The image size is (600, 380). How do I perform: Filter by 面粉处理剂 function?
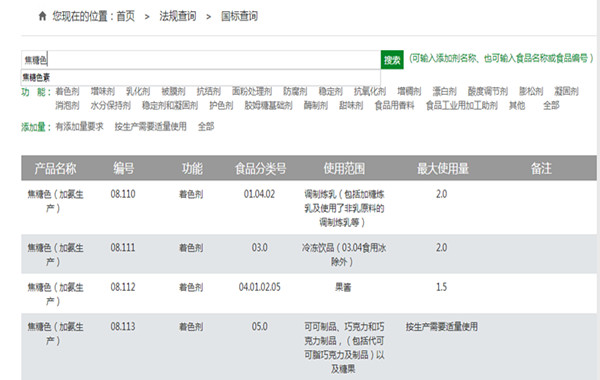click(x=252, y=91)
